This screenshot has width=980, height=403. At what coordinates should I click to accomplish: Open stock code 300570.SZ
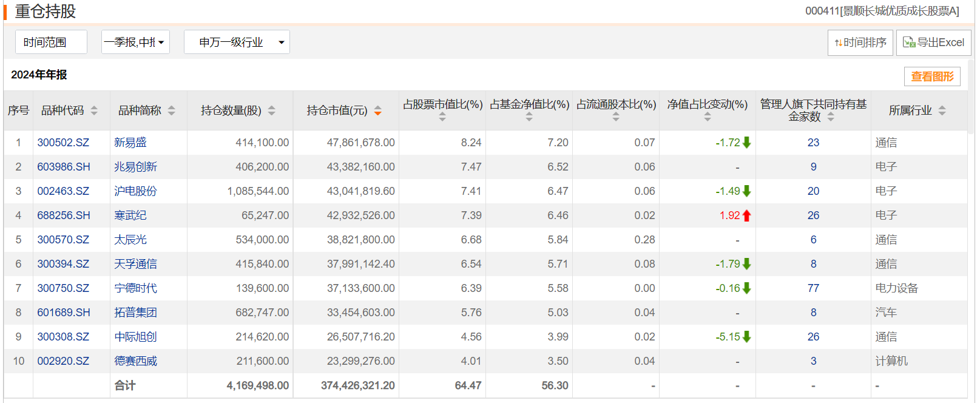click(x=63, y=240)
